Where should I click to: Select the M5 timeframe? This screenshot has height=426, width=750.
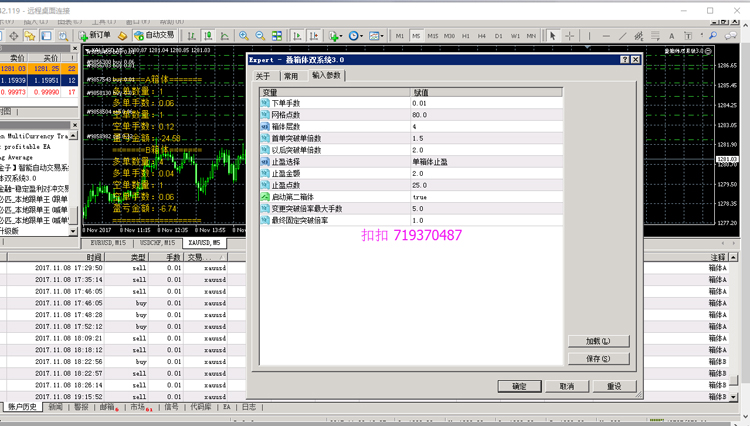point(416,36)
